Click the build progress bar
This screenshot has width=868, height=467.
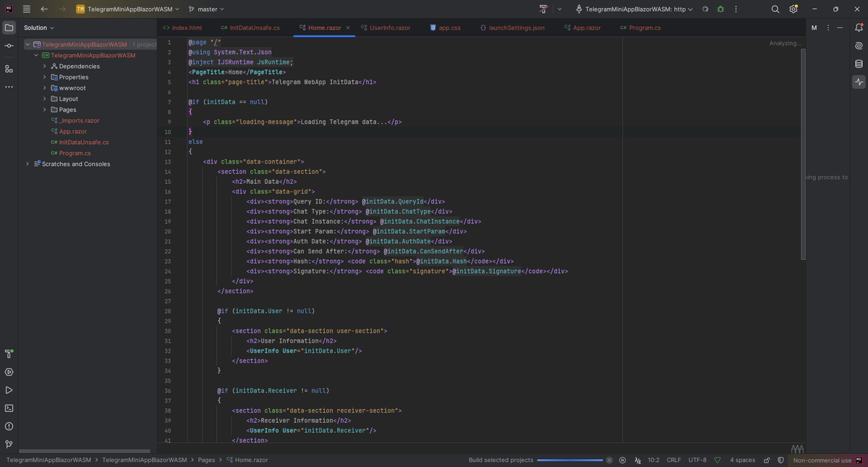[569, 460]
